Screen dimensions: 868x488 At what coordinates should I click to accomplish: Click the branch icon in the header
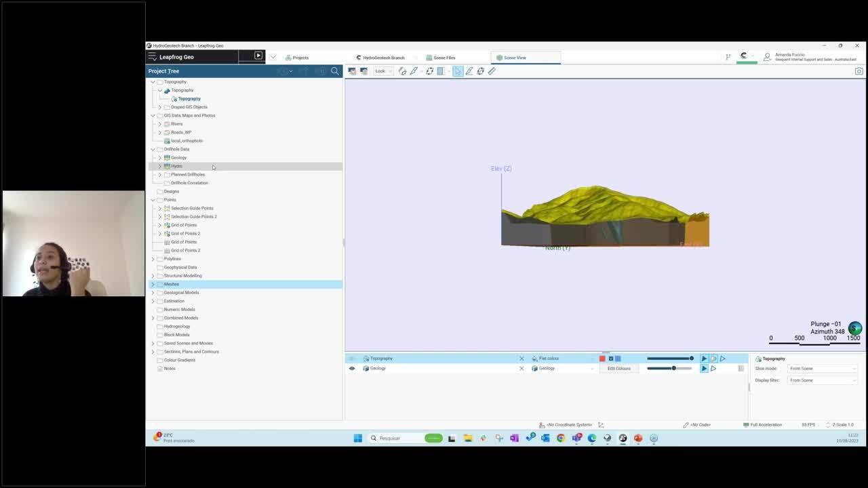click(728, 57)
